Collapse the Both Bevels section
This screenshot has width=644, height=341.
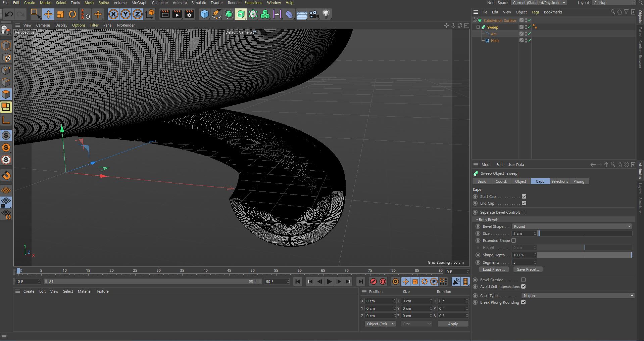click(x=477, y=220)
